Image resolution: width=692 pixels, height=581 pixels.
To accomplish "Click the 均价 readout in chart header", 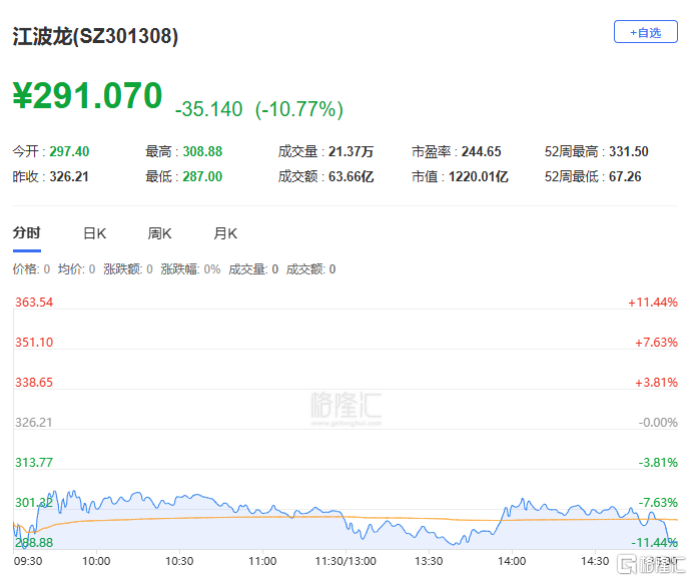I will 76,269.
